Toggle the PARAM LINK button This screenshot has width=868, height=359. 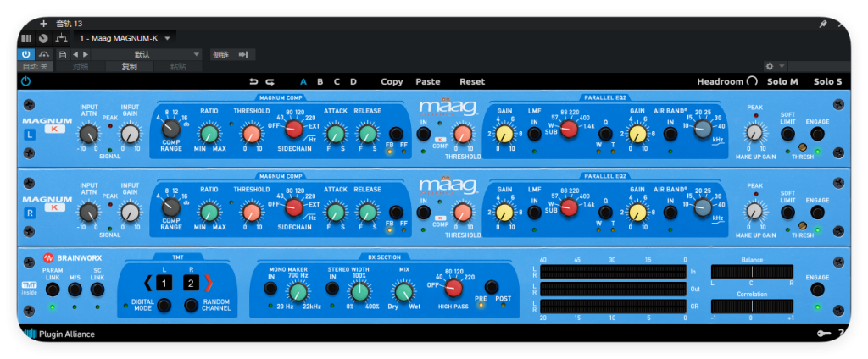[x=53, y=290]
